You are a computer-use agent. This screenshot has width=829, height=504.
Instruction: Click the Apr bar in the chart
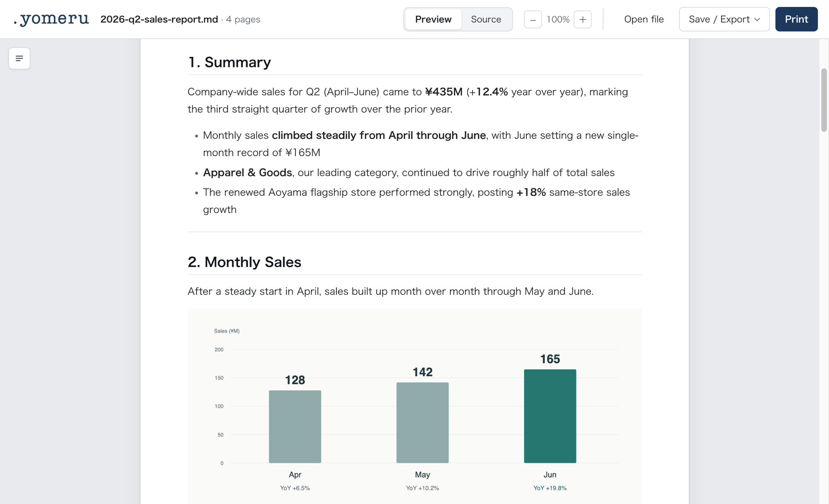click(x=295, y=427)
